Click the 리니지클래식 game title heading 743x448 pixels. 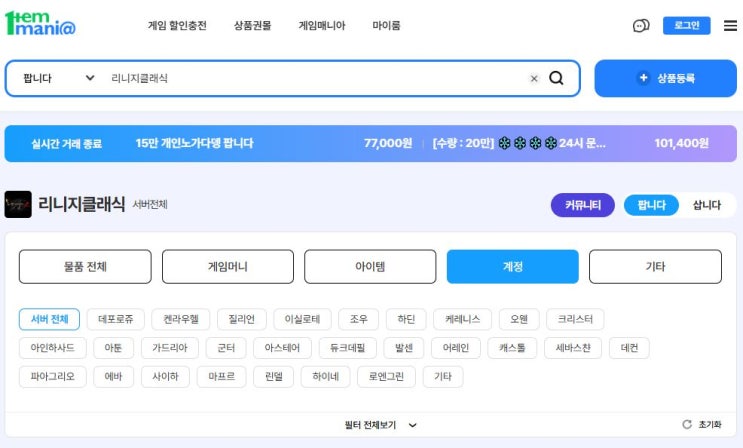82,204
